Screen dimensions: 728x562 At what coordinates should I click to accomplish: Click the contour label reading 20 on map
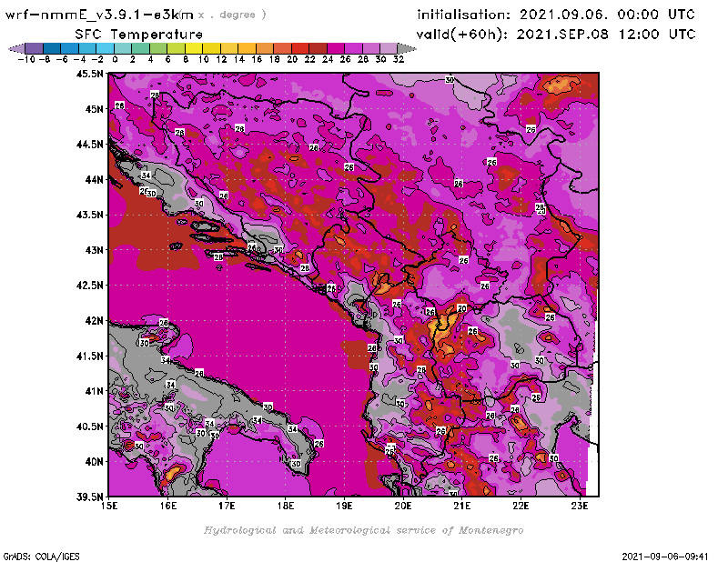coord(461,309)
